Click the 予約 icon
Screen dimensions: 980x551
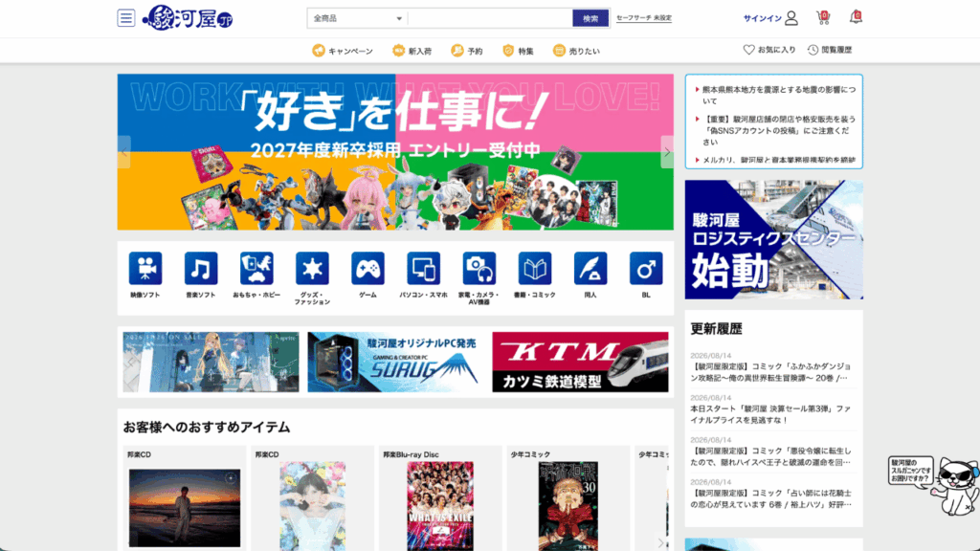click(x=457, y=51)
